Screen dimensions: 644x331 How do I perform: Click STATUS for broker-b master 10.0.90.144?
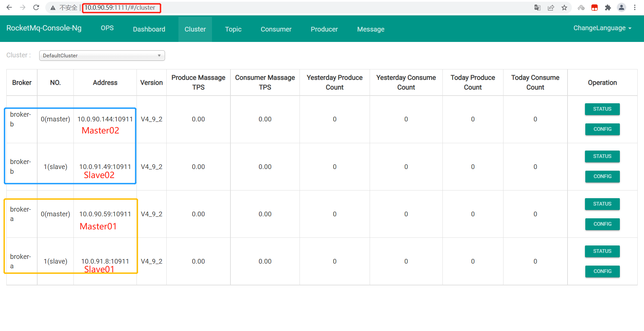pos(602,109)
